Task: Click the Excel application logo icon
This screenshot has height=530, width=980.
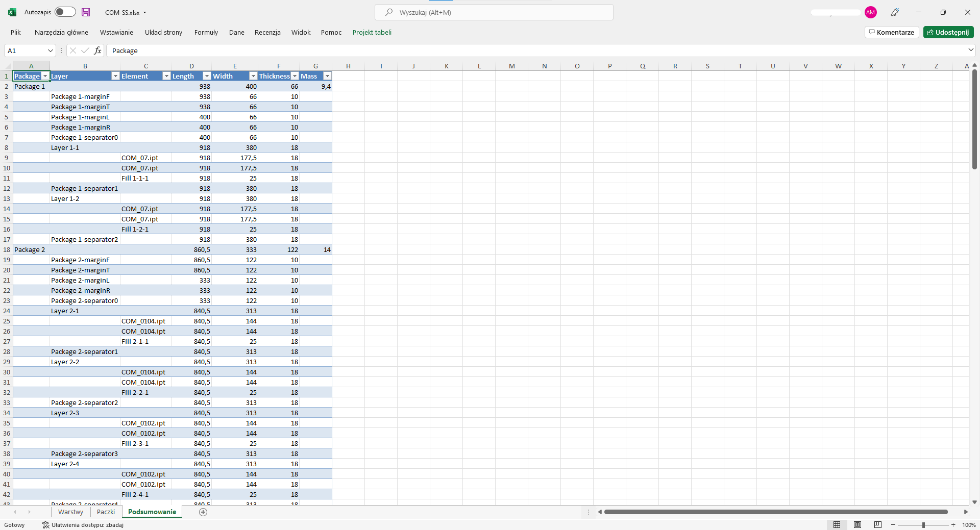Action: [x=12, y=12]
